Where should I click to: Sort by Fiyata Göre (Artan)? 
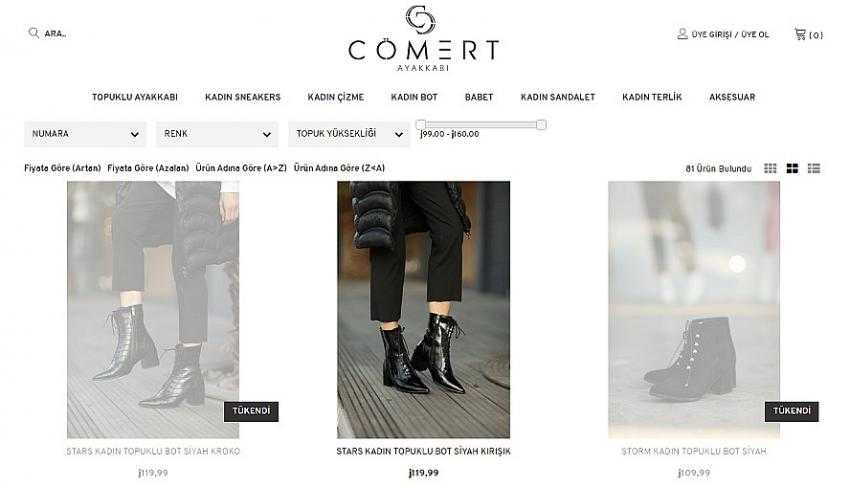62,169
